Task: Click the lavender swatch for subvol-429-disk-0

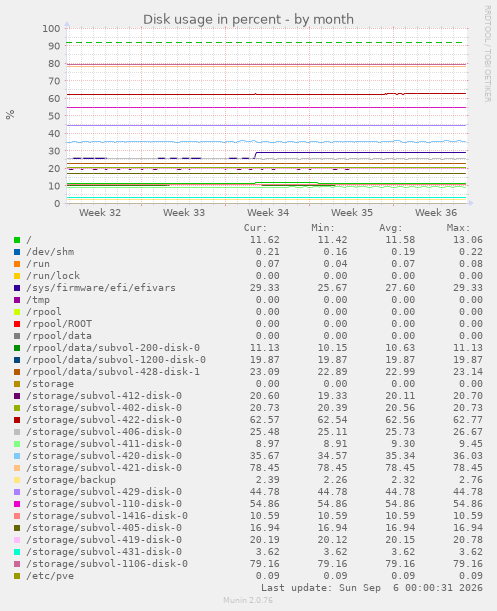Action: (x=17, y=492)
